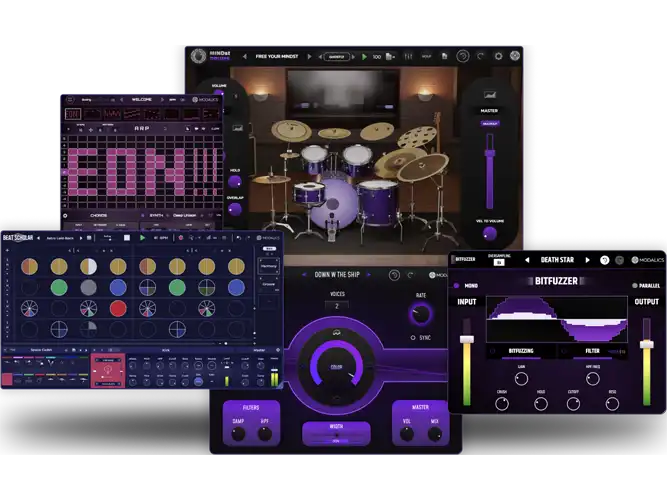
Task: Click the purple kick drum in the kit
Action: [x=334, y=203]
